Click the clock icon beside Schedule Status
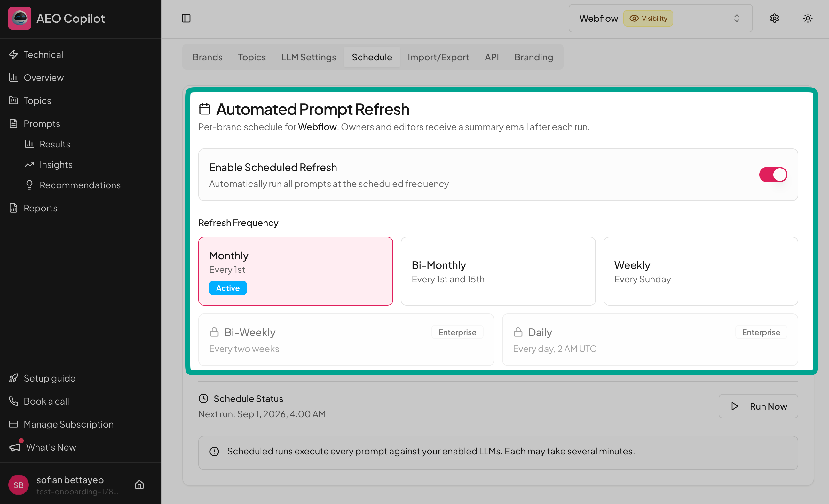 tap(203, 399)
